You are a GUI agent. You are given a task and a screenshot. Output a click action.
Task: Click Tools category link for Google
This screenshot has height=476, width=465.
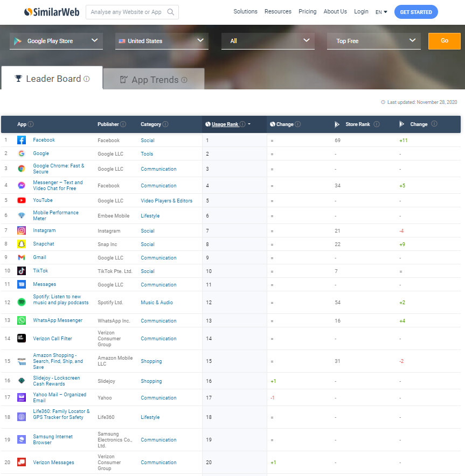click(147, 154)
